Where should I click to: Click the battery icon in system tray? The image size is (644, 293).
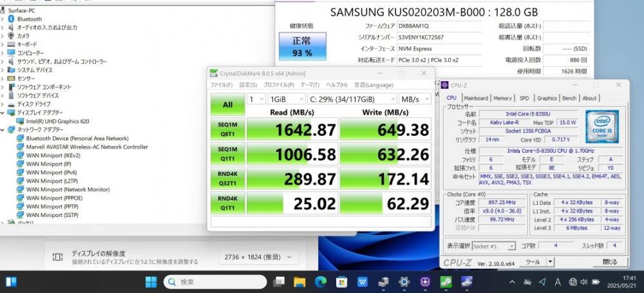pos(596,282)
